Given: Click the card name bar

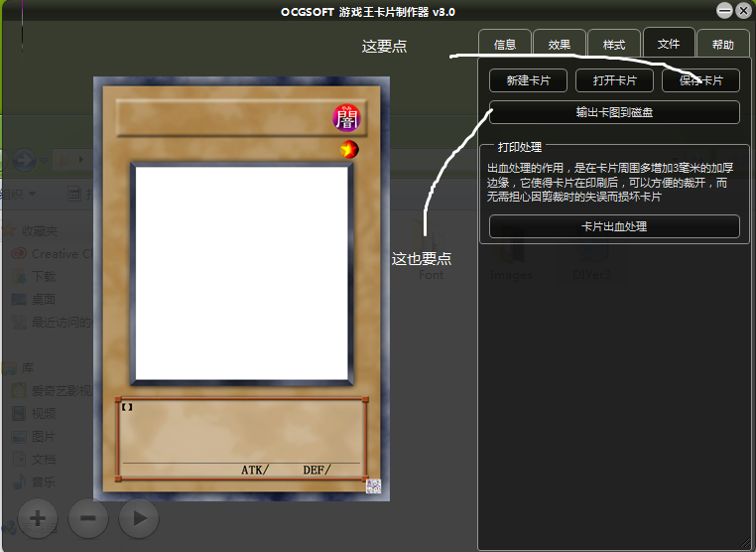Looking at the screenshot, I should (x=241, y=118).
